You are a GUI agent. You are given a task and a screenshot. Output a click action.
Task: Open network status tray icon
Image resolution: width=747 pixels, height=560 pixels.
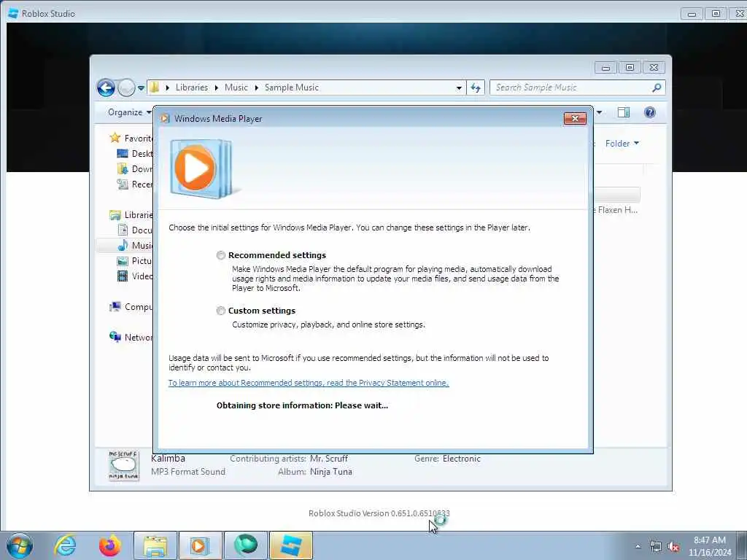656,547
